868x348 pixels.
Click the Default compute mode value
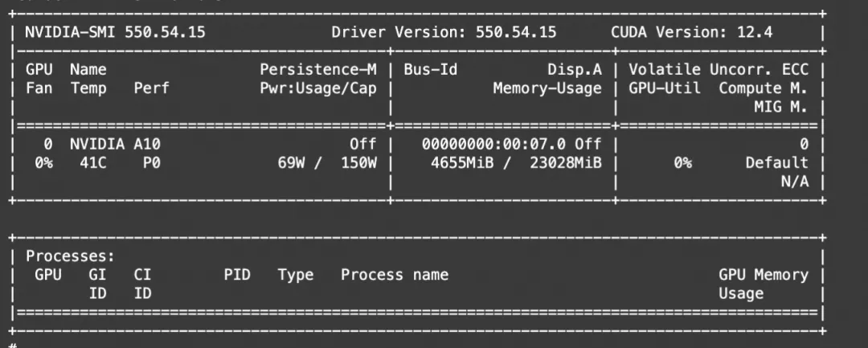(776, 162)
